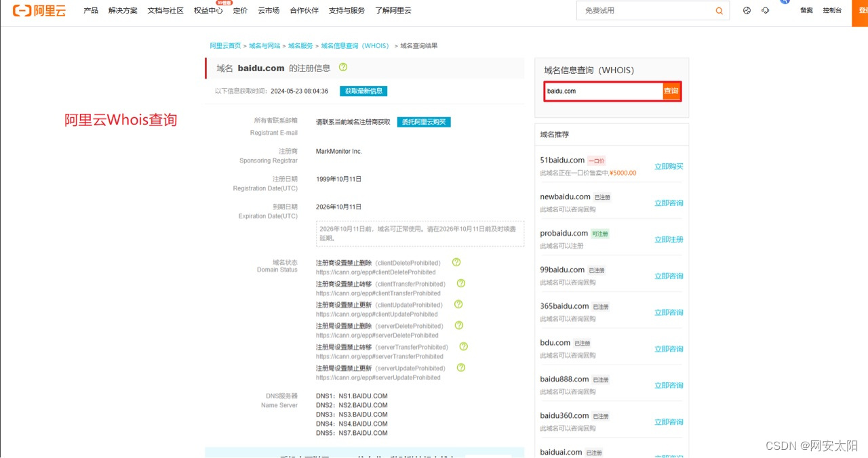The height and width of the screenshot is (458, 868).
Task: Open the 权益中心 menu
Action: coord(208,11)
